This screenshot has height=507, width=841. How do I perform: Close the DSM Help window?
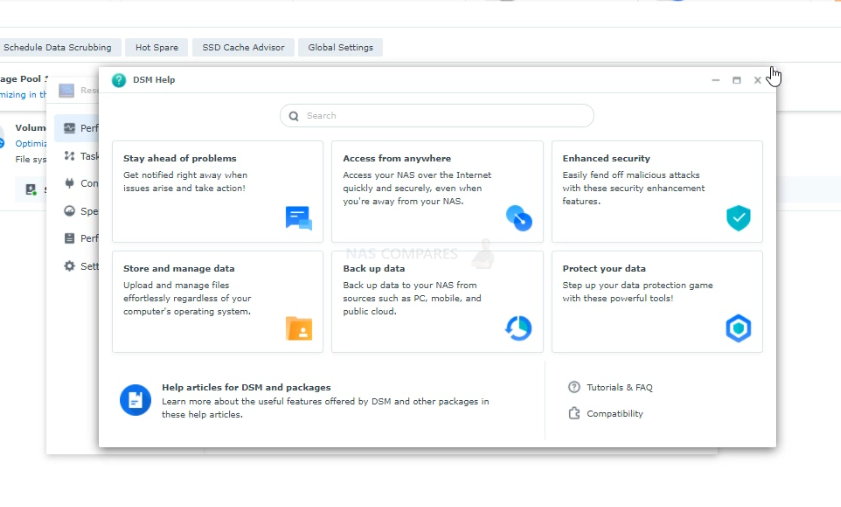coord(757,80)
